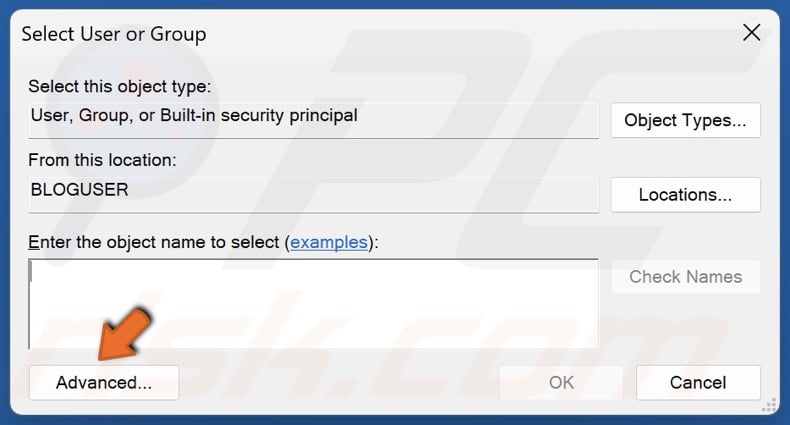
Task: Click empty space below Check Names button
Action: point(685,325)
